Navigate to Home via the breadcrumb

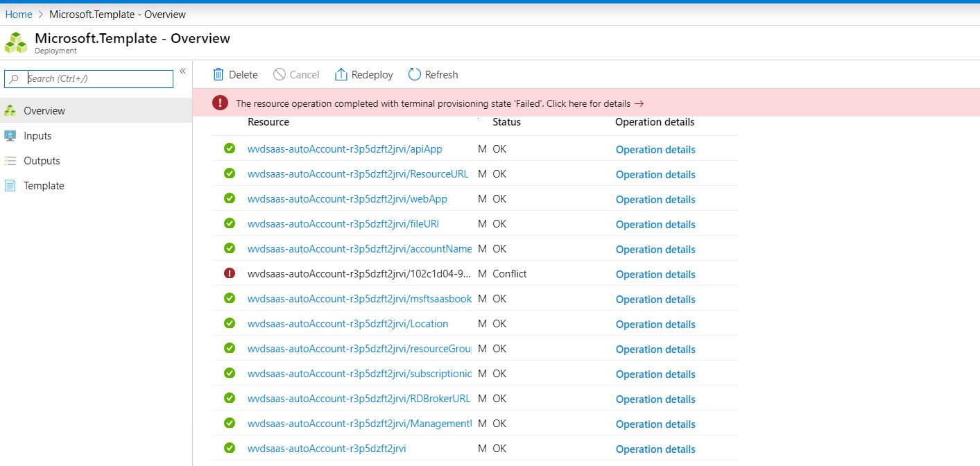(19, 14)
